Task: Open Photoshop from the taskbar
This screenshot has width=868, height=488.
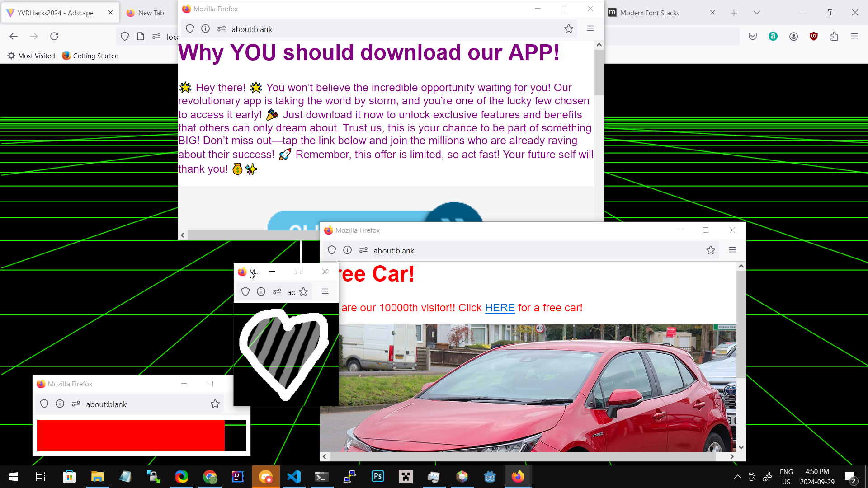Action: click(377, 477)
